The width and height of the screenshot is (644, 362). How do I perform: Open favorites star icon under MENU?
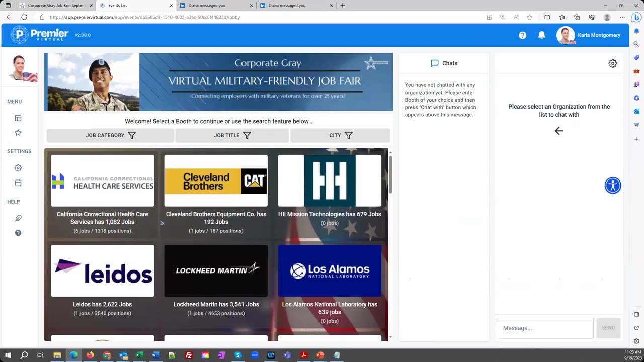tap(18, 133)
